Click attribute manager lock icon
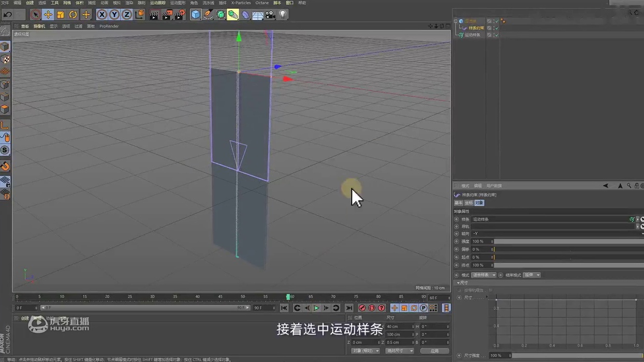The height and width of the screenshot is (362, 644). (x=637, y=186)
